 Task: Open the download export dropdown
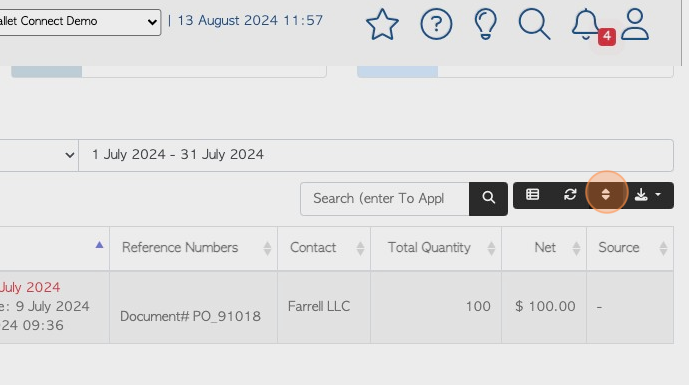(648, 195)
